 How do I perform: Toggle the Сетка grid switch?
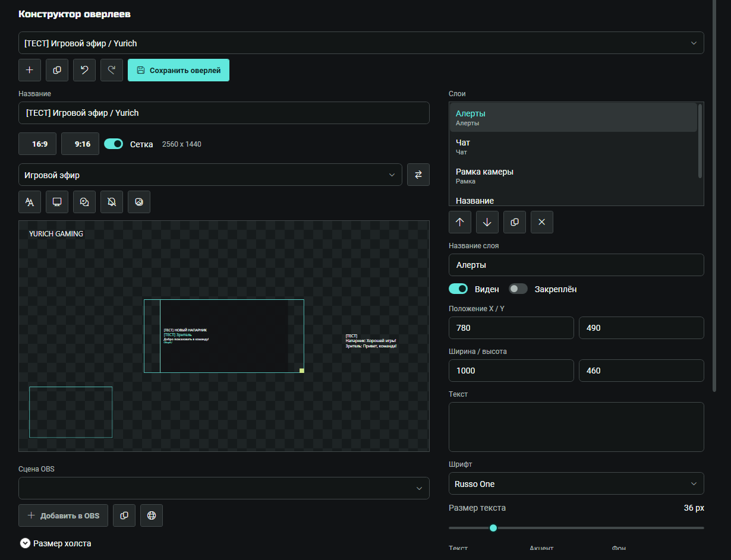(x=114, y=144)
